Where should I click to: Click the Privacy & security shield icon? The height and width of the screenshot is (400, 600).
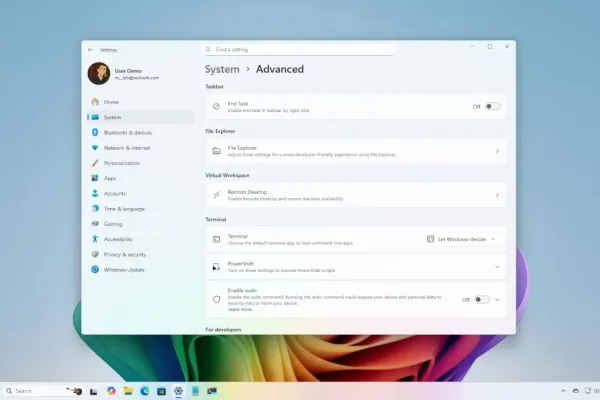pyautogui.click(x=95, y=254)
